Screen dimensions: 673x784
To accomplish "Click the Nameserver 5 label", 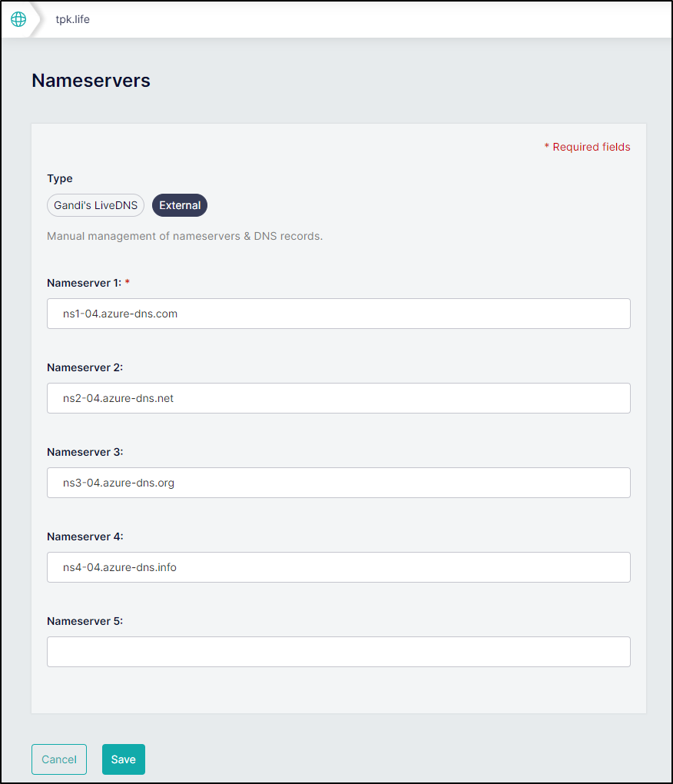I will pyautogui.click(x=85, y=621).
